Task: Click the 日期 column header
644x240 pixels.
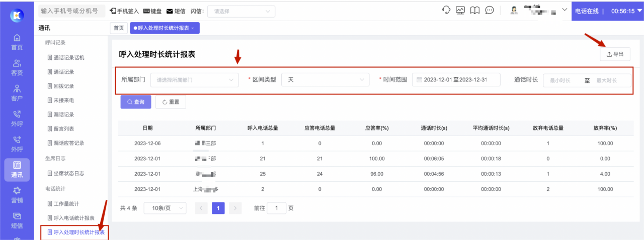Action: pos(147,128)
